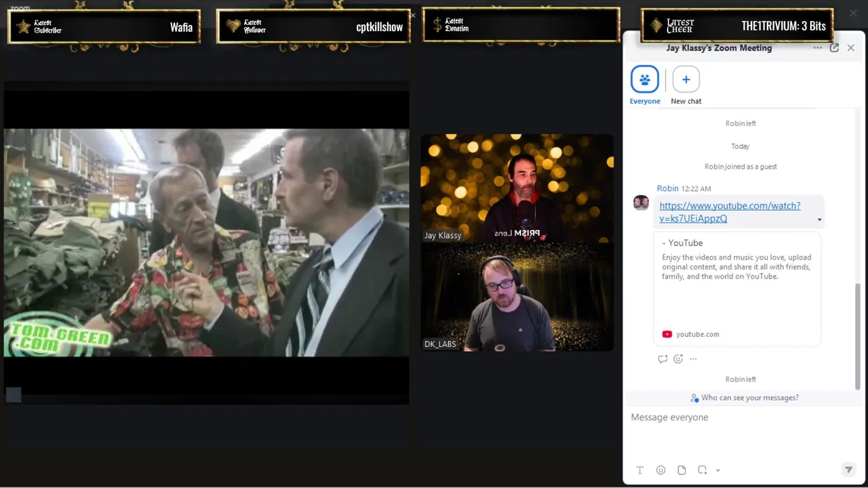Select the Tom Green shared video
The height and width of the screenshot is (488, 868).
pos(206,243)
